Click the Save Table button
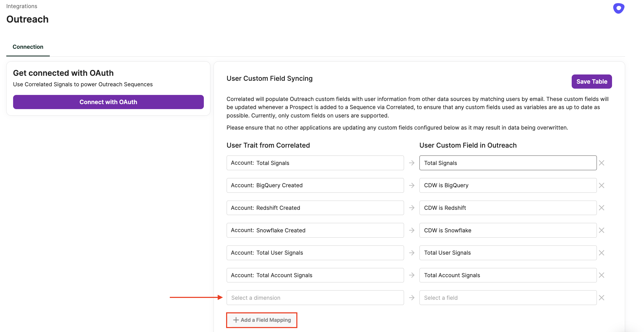Image resolution: width=644 pixels, height=332 pixels. click(592, 82)
